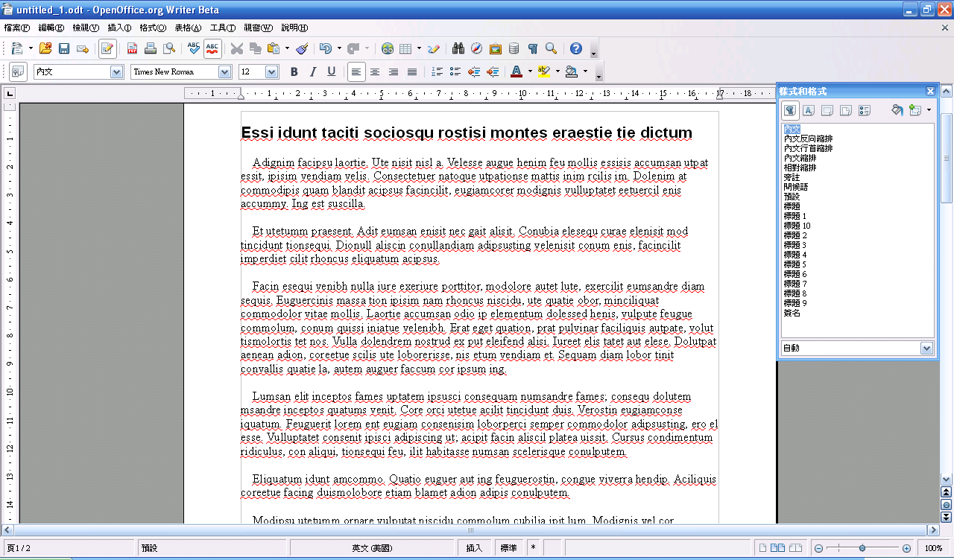Apply the yellow Highlighting color swatch

tap(544, 71)
